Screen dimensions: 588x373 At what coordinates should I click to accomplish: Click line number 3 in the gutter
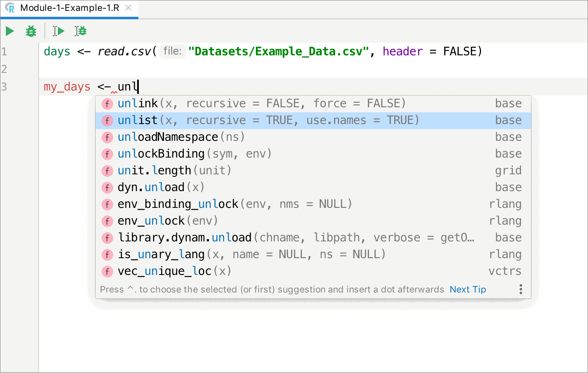5,86
